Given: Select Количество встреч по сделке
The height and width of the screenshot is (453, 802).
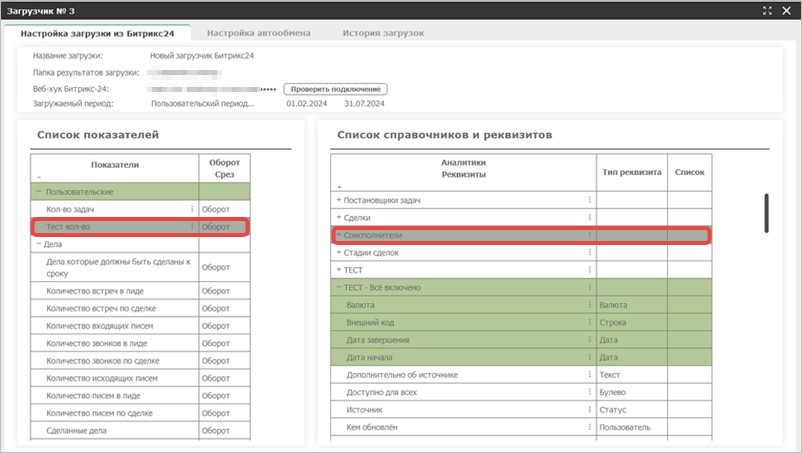Looking at the screenshot, I should (101, 308).
